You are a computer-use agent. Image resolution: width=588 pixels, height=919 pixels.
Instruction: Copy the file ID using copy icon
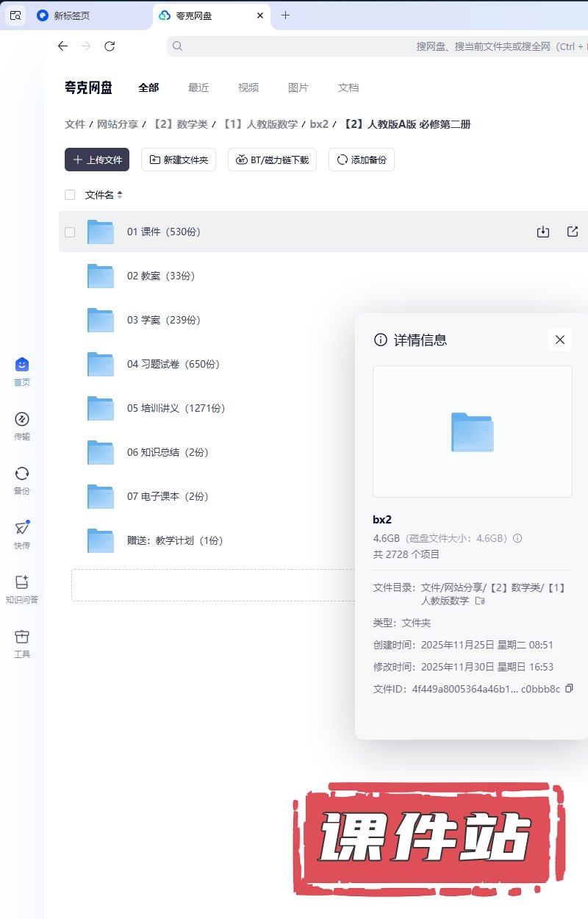pos(568,689)
